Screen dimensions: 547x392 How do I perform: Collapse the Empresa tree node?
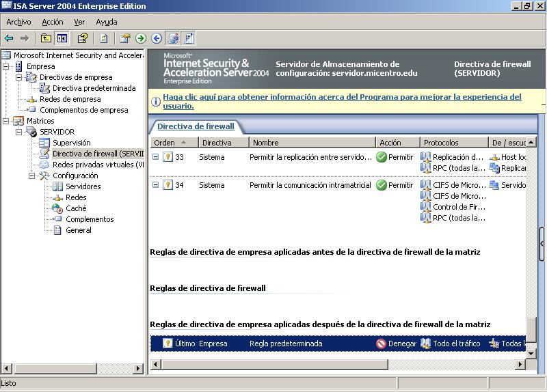(x=6, y=66)
